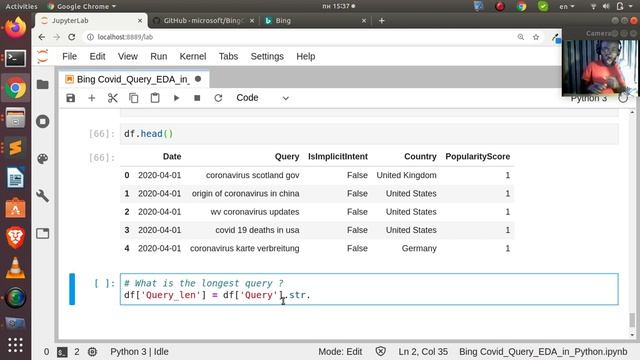
Task: Open the View menu
Action: point(128,56)
